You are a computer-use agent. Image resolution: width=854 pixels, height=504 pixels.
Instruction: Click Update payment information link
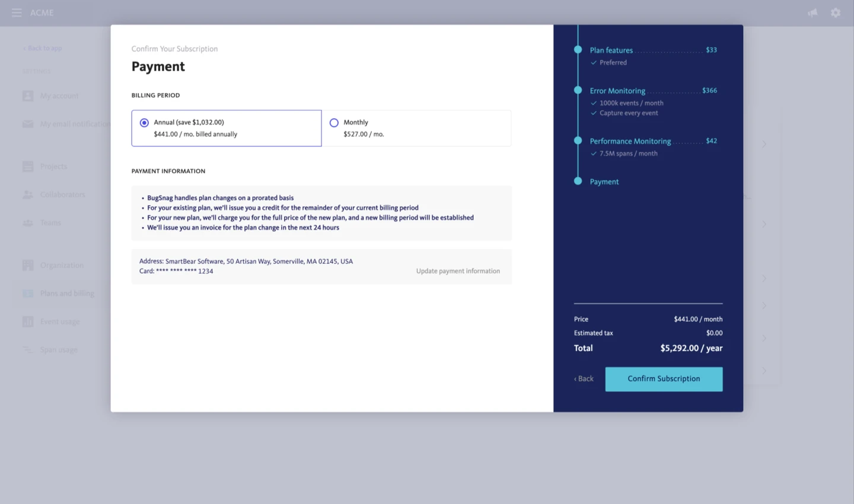458,271
